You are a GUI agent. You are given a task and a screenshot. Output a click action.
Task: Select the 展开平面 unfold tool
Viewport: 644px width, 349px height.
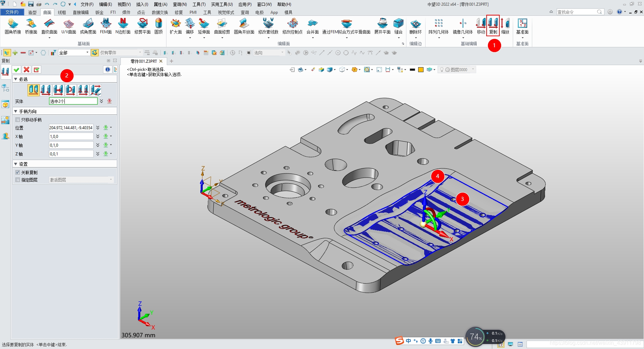(x=382, y=26)
